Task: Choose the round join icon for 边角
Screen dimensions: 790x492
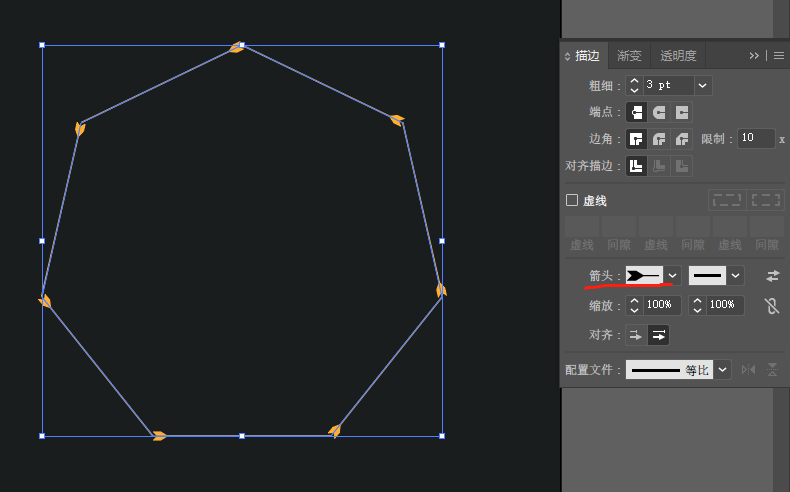Action: [659, 139]
